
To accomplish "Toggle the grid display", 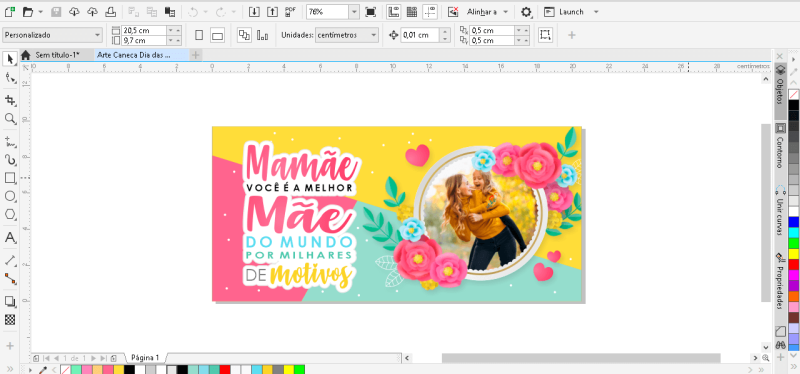I will [x=411, y=11].
